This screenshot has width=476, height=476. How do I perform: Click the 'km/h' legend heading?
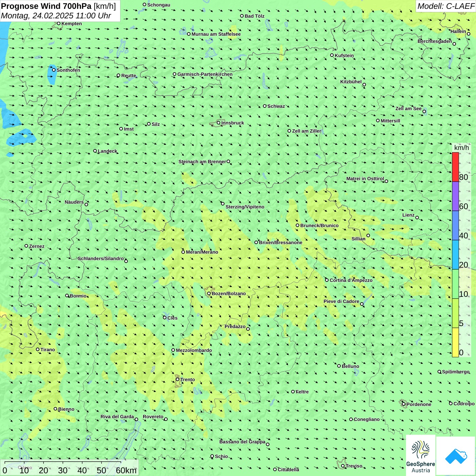(462, 148)
